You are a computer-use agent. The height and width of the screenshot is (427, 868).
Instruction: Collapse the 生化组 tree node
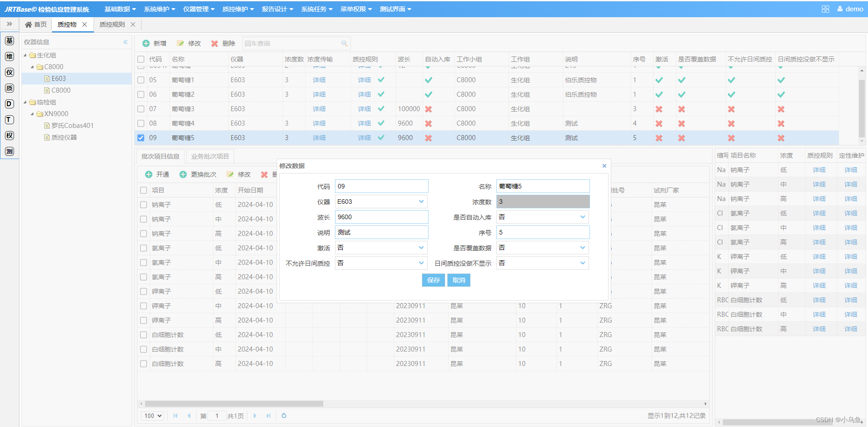25,55
